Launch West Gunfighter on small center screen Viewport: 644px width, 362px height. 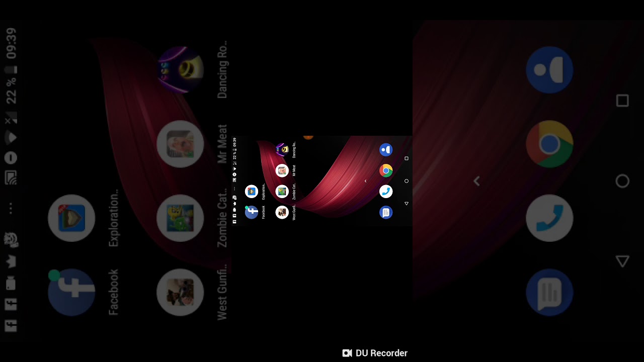click(282, 213)
